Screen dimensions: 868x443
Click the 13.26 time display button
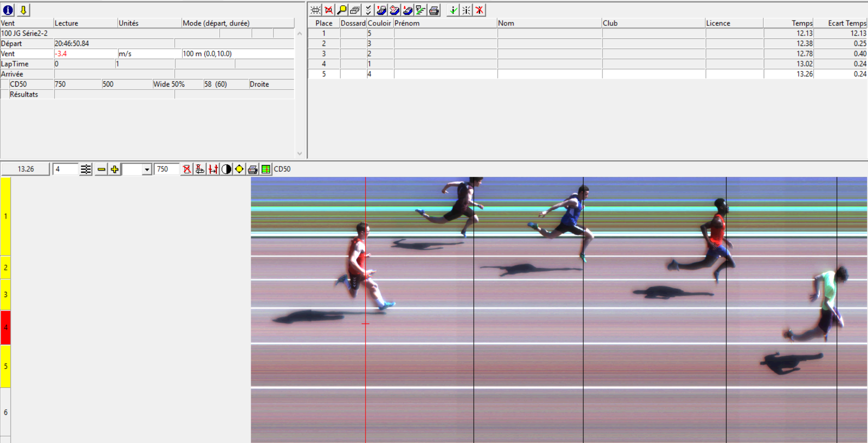click(25, 169)
